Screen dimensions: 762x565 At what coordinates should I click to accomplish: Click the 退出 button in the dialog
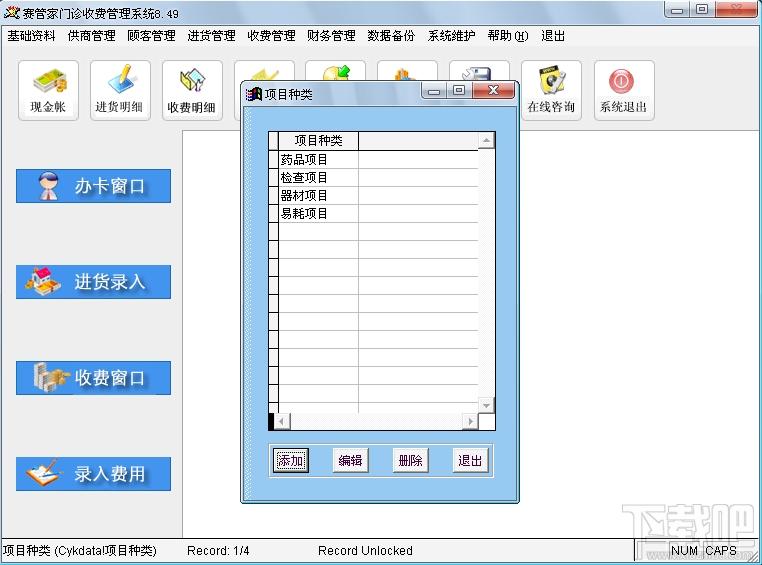click(470, 460)
